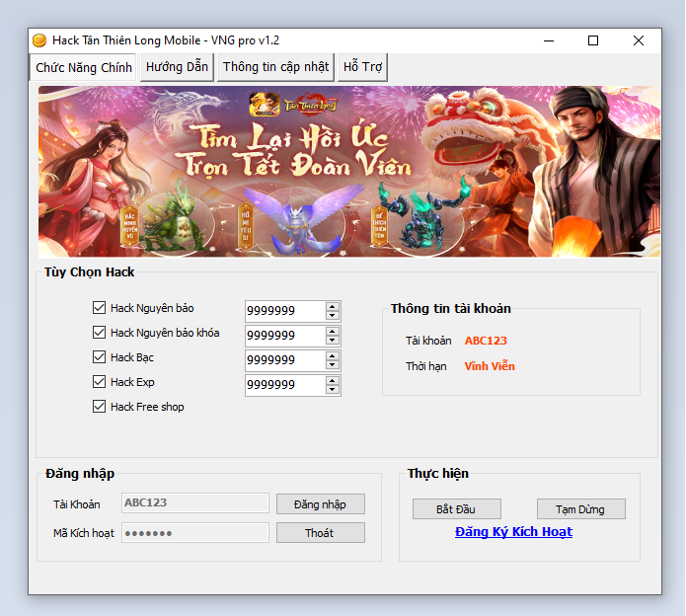Close the Hack Tân Thiên Long window
Image resolution: width=686 pixels, height=616 pixels.
tap(639, 40)
